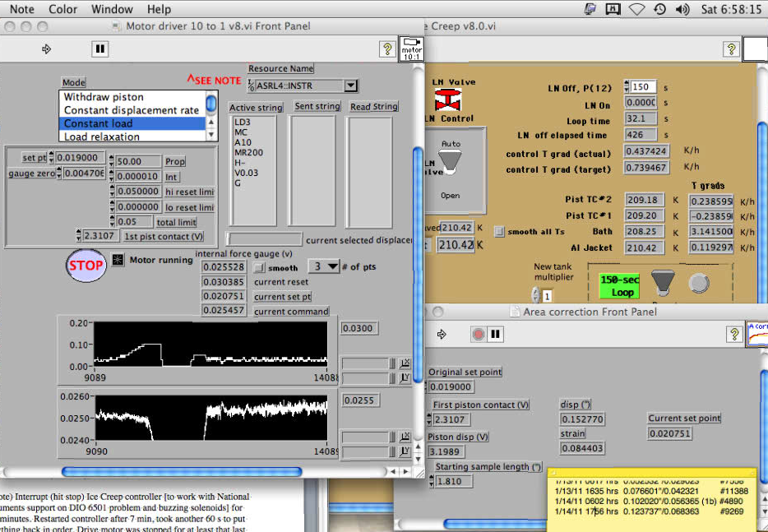Click the motor 10:1 VI icon

click(x=411, y=49)
